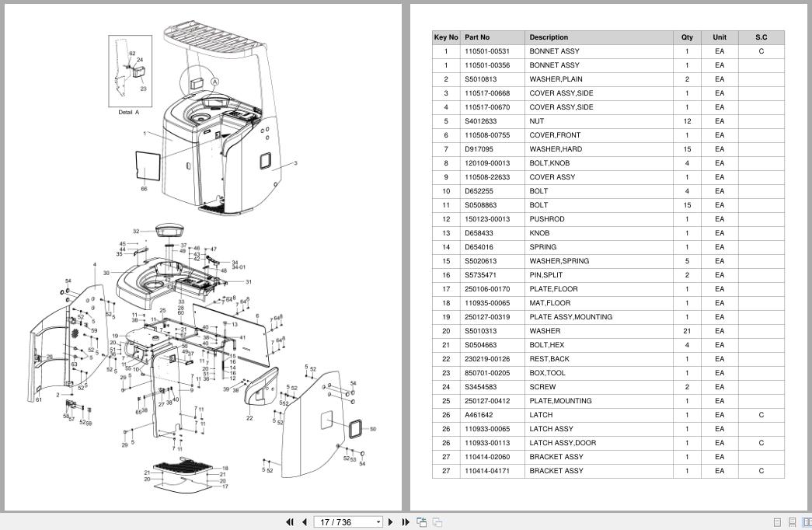This screenshot has width=812, height=530.
Task: Click the previous view icon beside last-page arrow
Action: coord(421,522)
